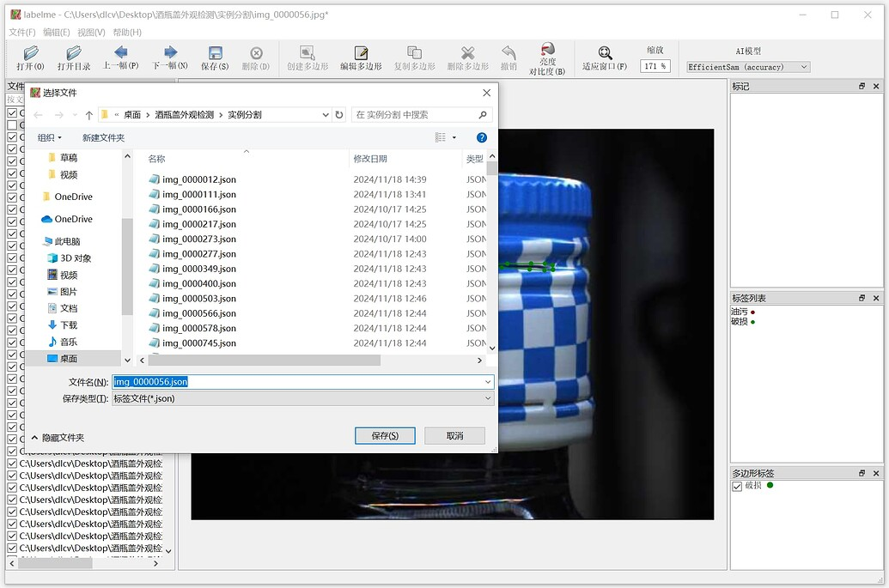Click 桌面 in the address breadcrumb
The height and width of the screenshot is (588, 889).
132,115
